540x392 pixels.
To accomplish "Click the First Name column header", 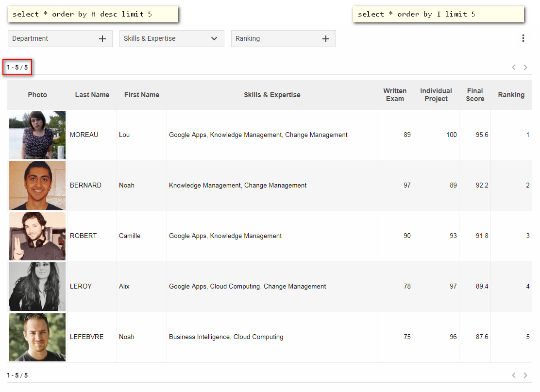I will (141, 95).
